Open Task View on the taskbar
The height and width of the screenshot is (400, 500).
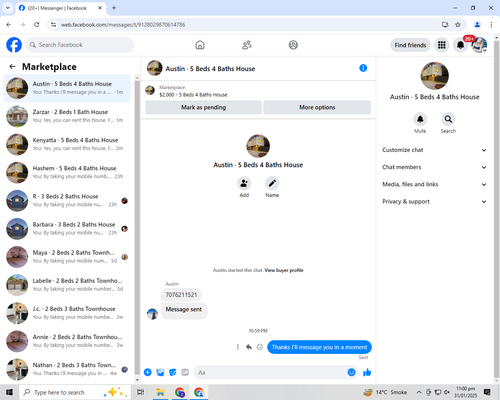click(141, 392)
